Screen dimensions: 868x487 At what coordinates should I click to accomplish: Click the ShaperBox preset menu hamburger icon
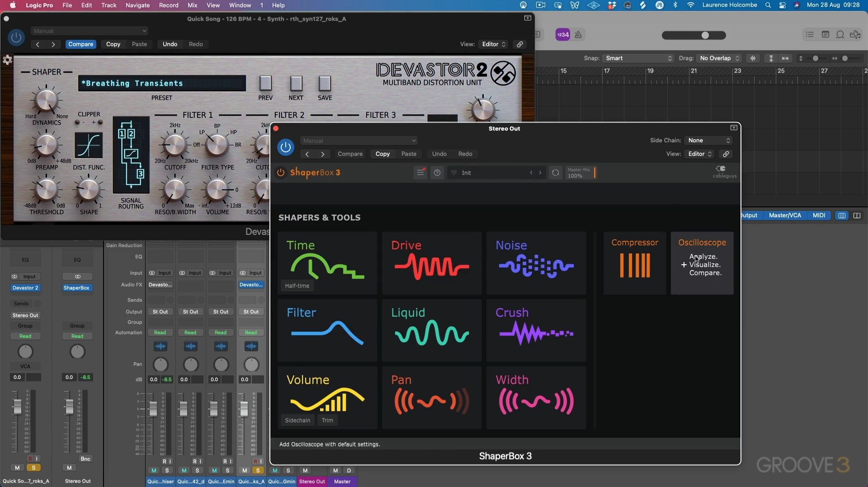tap(420, 173)
